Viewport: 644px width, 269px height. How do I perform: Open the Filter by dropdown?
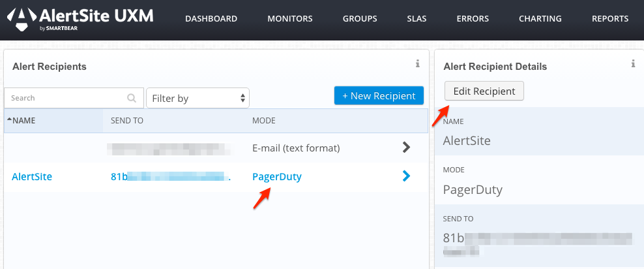(x=198, y=98)
